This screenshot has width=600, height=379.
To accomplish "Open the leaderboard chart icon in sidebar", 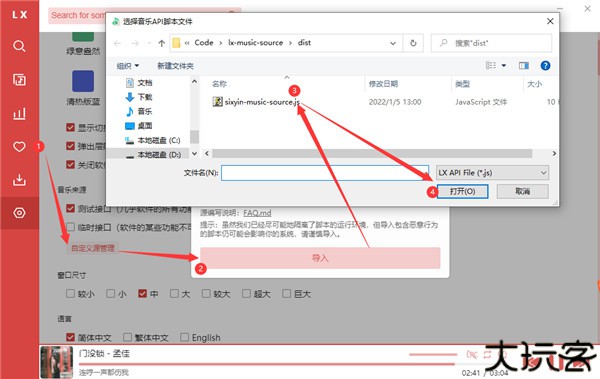I will (x=19, y=113).
